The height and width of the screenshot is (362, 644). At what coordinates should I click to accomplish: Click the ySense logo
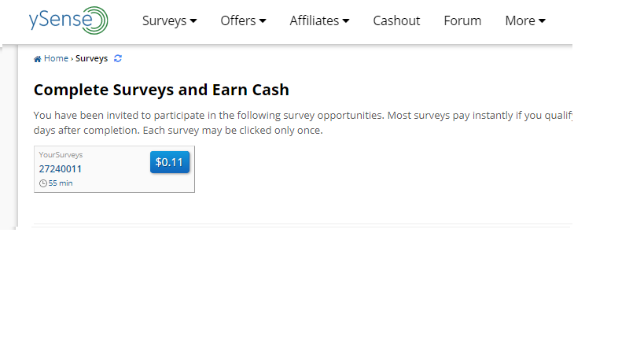[68, 20]
